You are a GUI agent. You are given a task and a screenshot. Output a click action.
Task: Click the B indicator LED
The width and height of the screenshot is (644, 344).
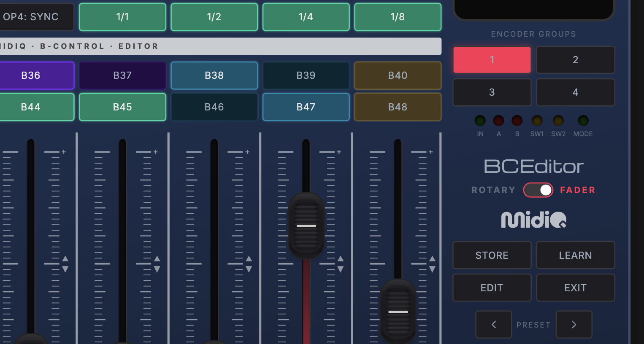click(517, 121)
